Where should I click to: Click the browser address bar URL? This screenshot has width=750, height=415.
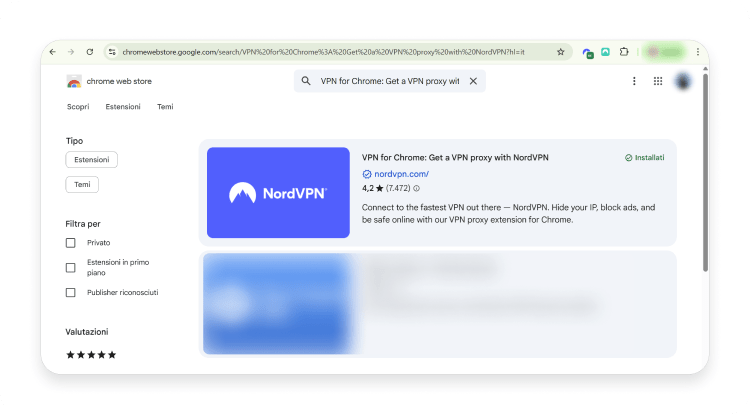[323, 52]
